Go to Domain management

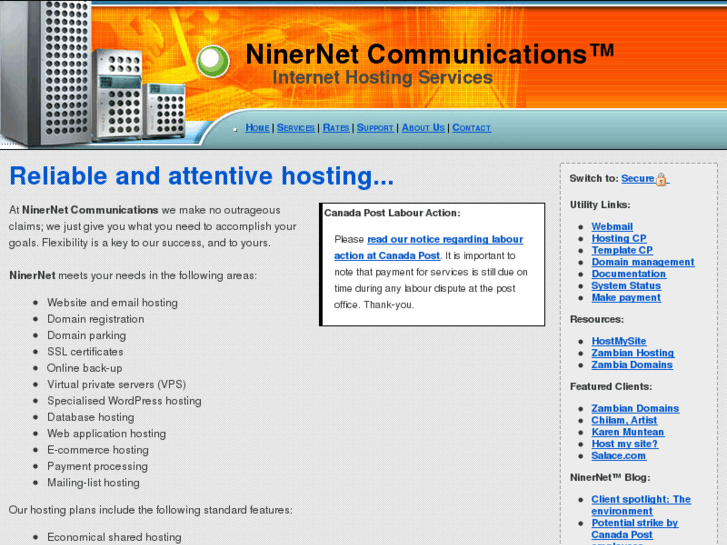tap(643, 262)
